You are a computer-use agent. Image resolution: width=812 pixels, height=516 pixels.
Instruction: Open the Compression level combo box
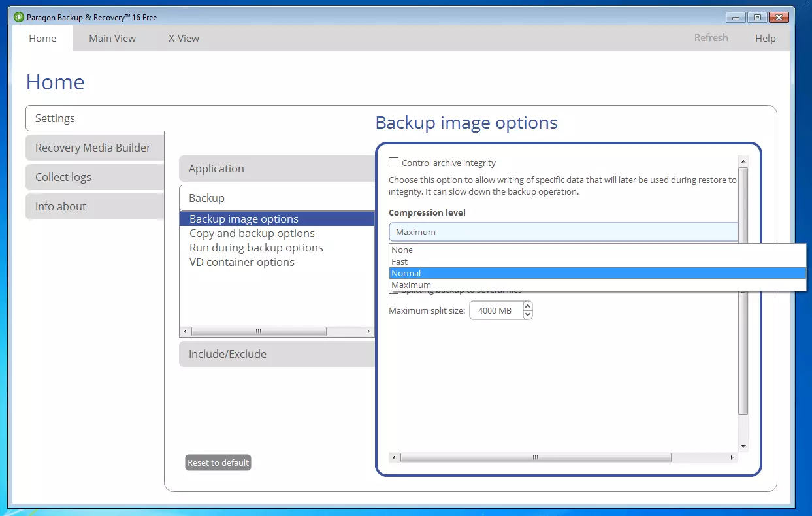click(563, 232)
